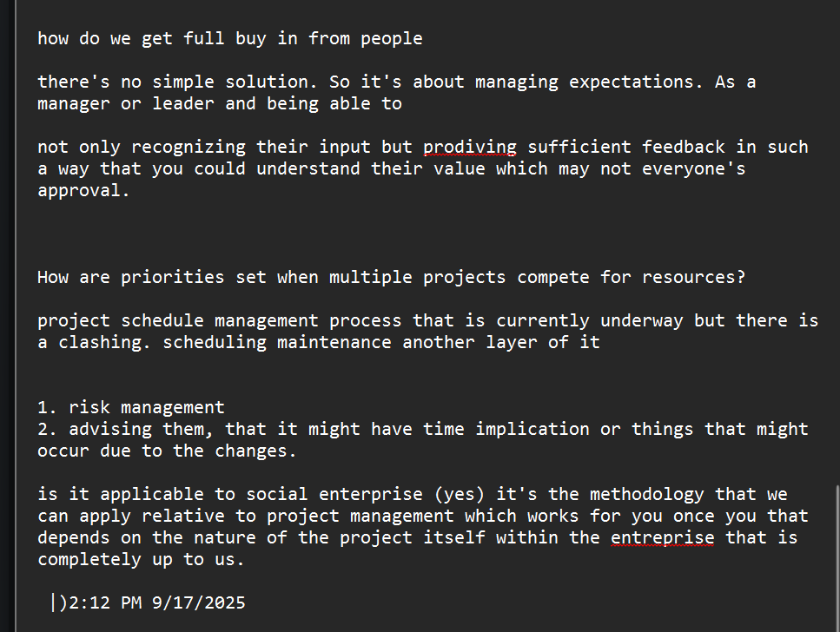Image resolution: width=840 pixels, height=632 pixels.
Task: Click the word "changes."
Action: pos(255,451)
